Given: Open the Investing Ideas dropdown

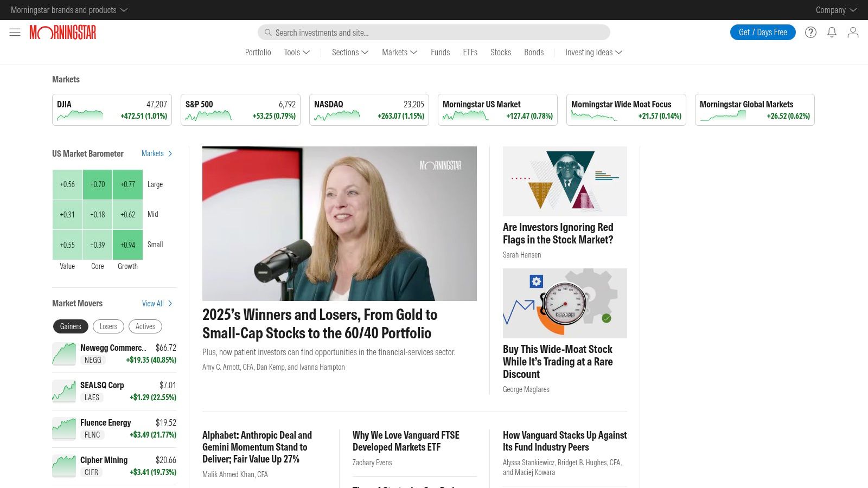Looking at the screenshot, I should (x=593, y=52).
